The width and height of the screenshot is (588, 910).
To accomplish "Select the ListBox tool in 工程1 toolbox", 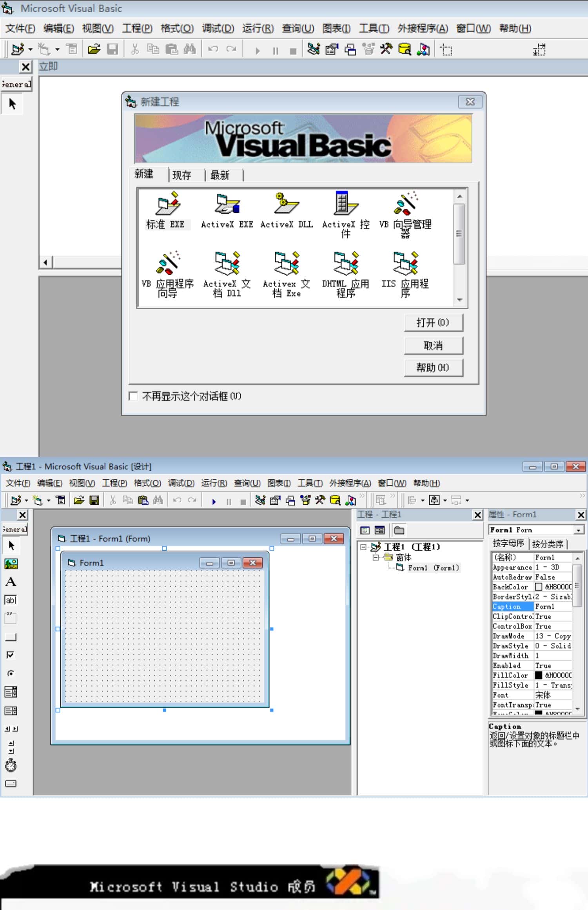I will [11, 711].
